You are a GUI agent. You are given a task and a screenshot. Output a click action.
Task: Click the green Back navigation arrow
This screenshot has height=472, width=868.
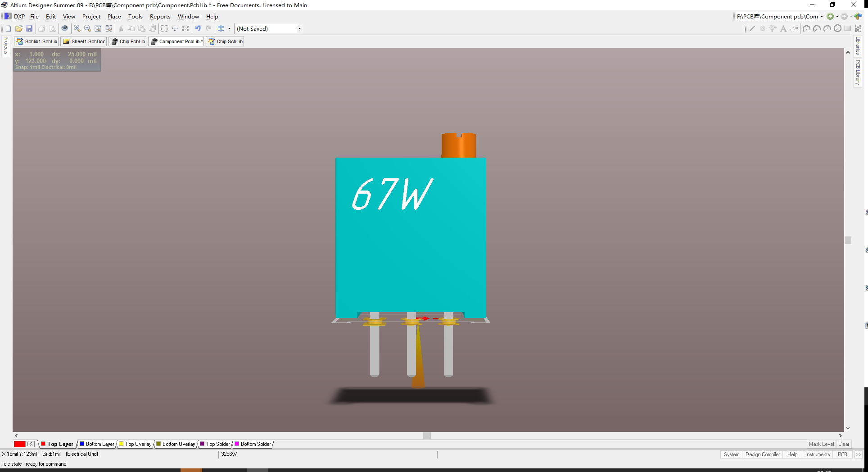click(x=830, y=17)
